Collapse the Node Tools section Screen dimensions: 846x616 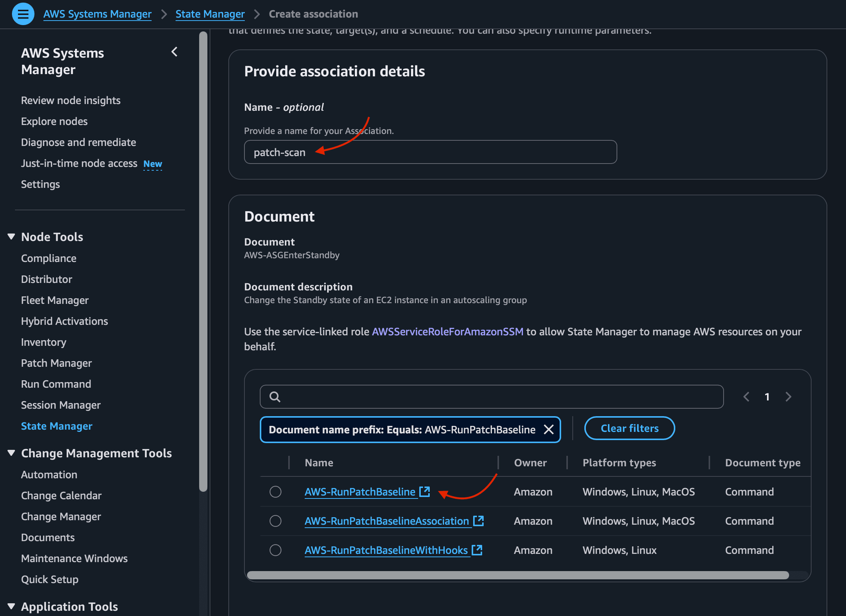11,237
